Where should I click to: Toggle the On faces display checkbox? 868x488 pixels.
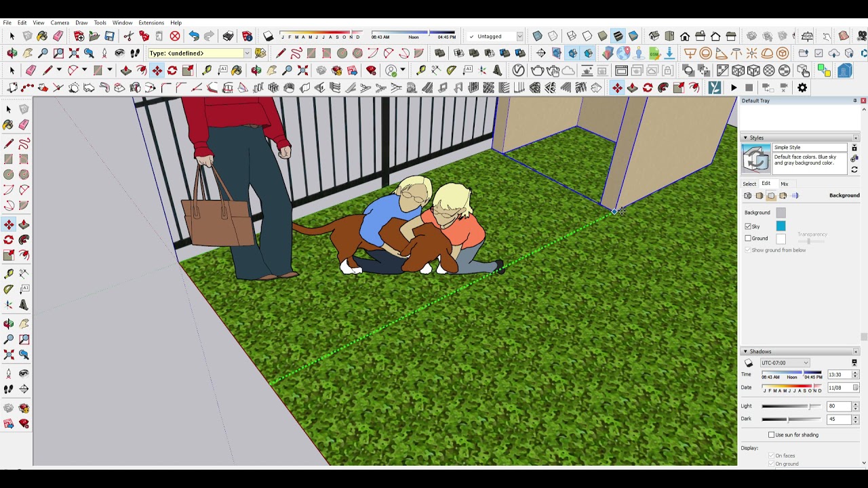(x=772, y=455)
